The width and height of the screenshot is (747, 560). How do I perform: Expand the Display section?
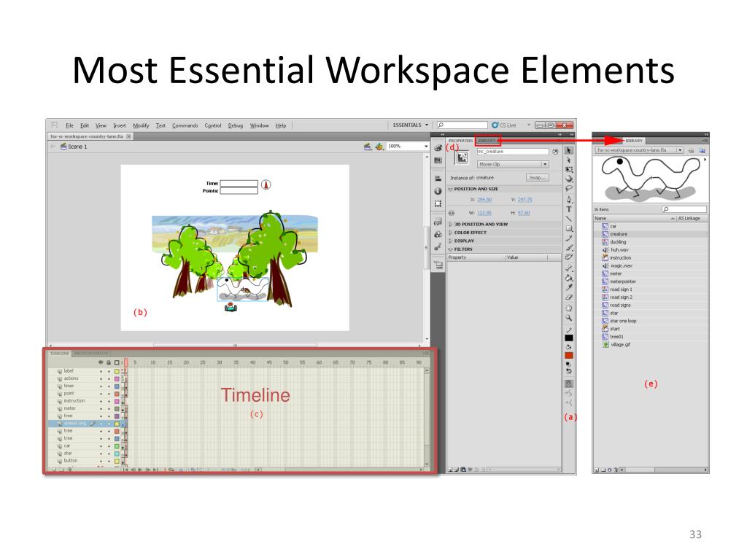(x=451, y=241)
